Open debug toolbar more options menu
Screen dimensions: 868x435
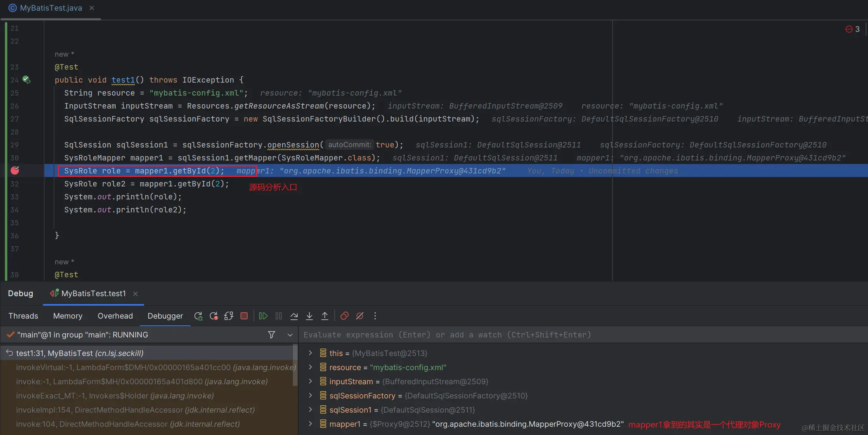pos(375,316)
